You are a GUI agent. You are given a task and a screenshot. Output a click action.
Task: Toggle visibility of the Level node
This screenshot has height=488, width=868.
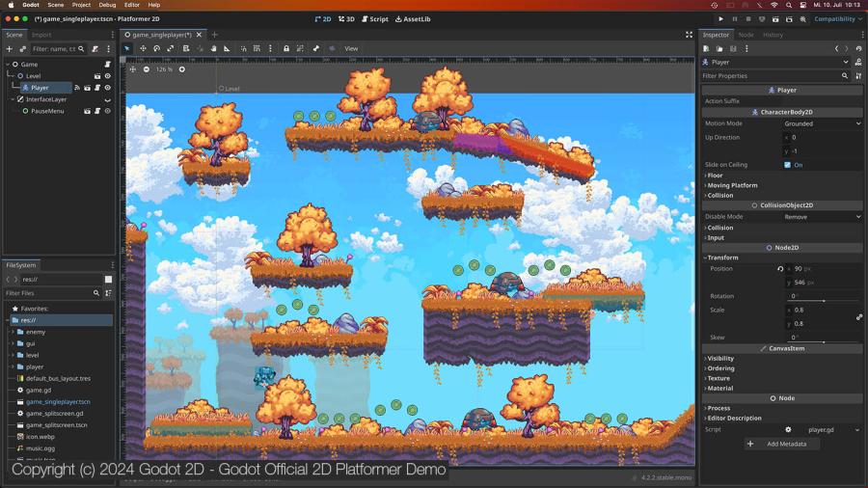click(107, 76)
